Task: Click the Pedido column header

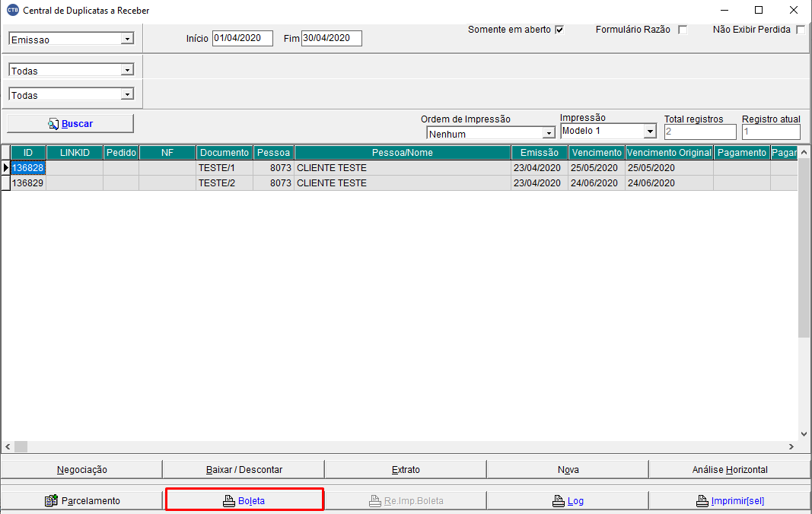Action: tap(121, 153)
